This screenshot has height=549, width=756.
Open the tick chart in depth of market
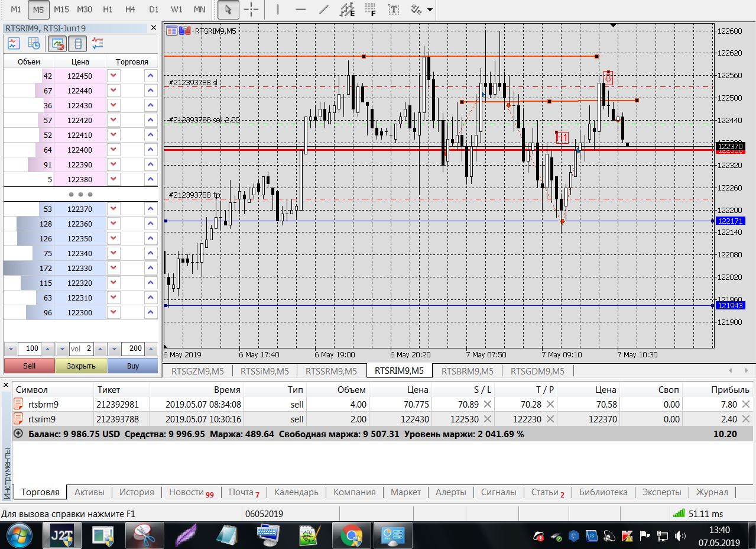[14, 43]
